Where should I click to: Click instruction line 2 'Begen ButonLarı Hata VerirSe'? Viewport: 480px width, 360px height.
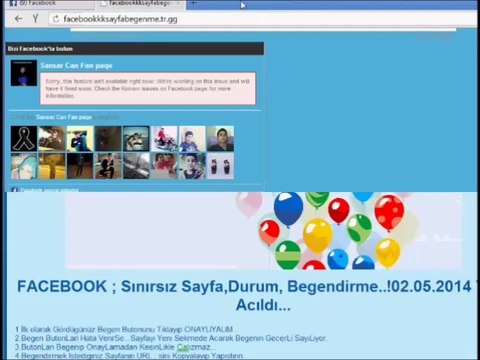pos(171,338)
